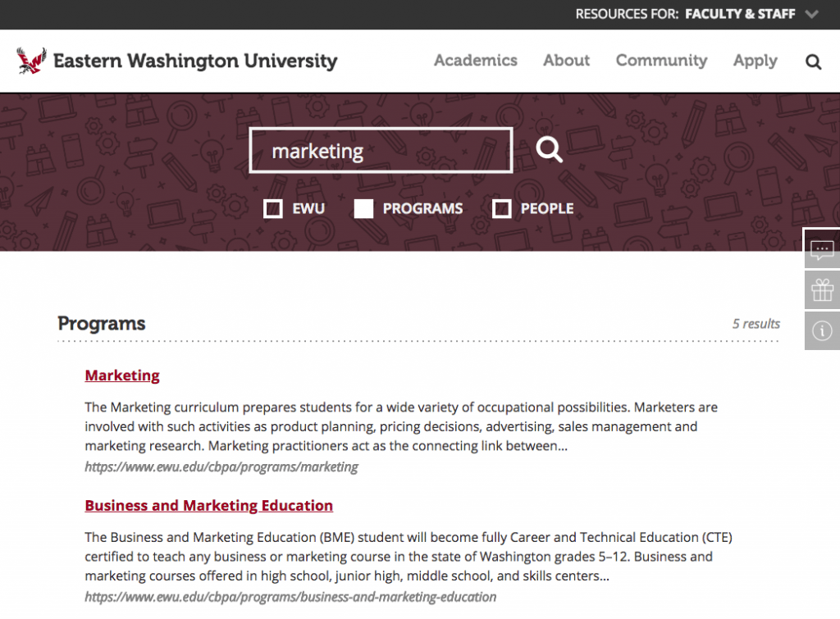Expand the Resources For dropdown arrow
The image size is (840, 619).
pyautogui.click(x=811, y=14)
